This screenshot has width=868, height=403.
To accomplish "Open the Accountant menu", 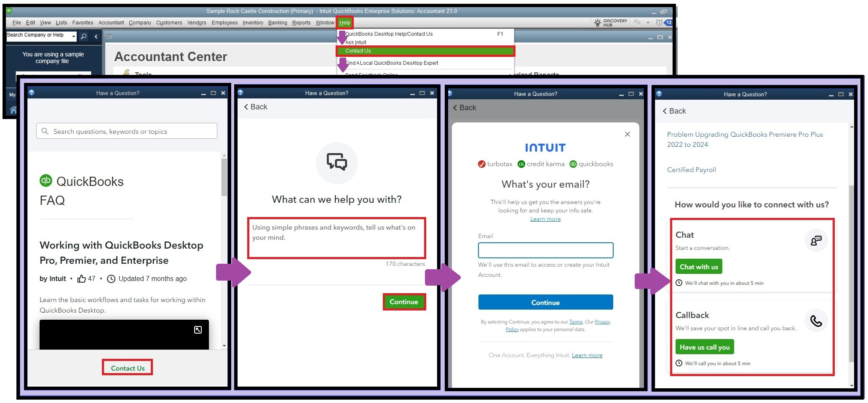I will 111,23.
